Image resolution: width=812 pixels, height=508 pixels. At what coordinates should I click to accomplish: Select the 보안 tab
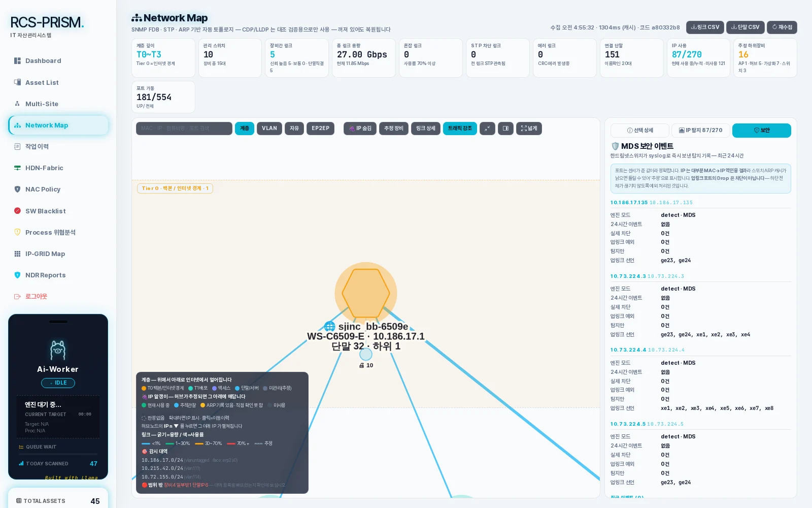(x=762, y=131)
